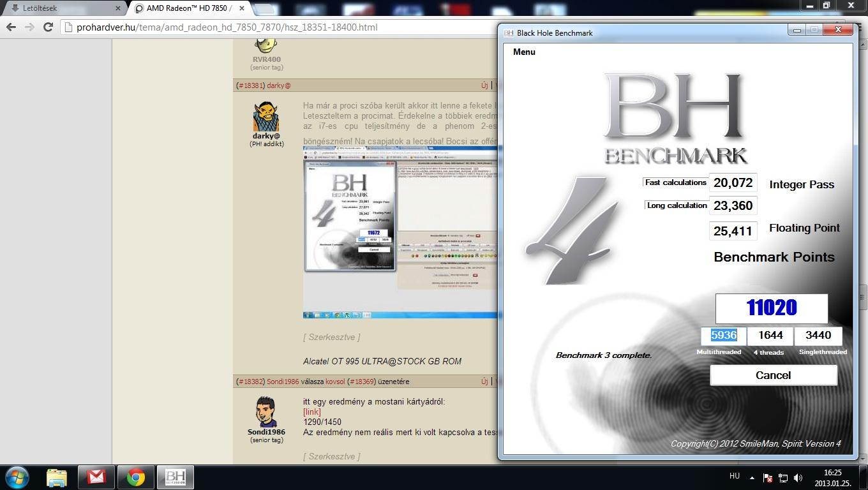The height and width of the screenshot is (490, 868).
Task: Minimize the Black Hole Benchmark window
Action: pyautogui.click(x=796, y=29)
